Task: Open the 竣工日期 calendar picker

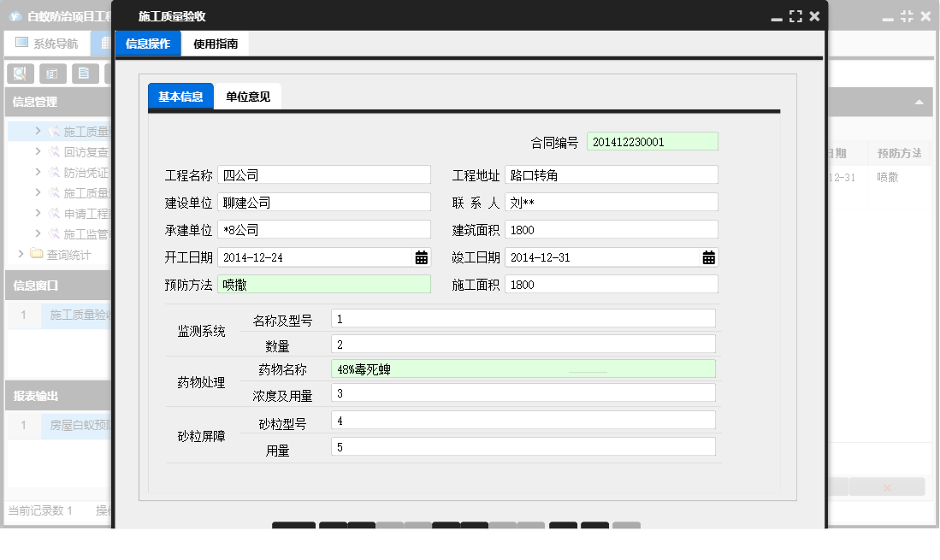Action: [x=708, y=257]
